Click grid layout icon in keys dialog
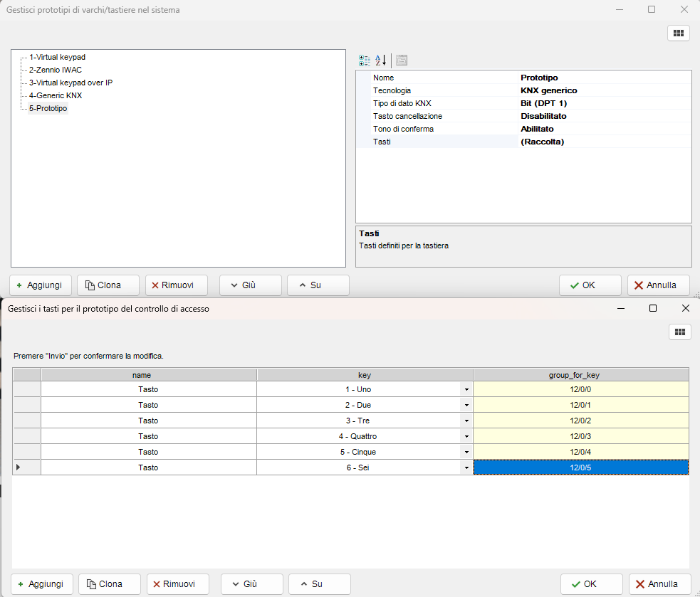Image resolution: width=700 pixels, height=597 pixels. point(679,332)
